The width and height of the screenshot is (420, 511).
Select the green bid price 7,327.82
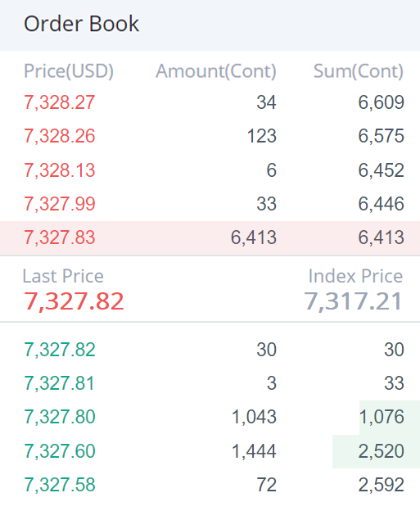(x=60, y=350)
